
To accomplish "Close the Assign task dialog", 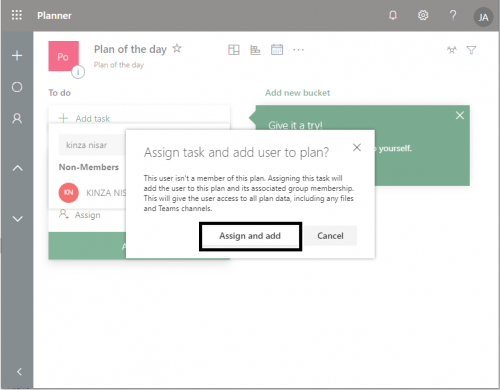I will 357,147.
